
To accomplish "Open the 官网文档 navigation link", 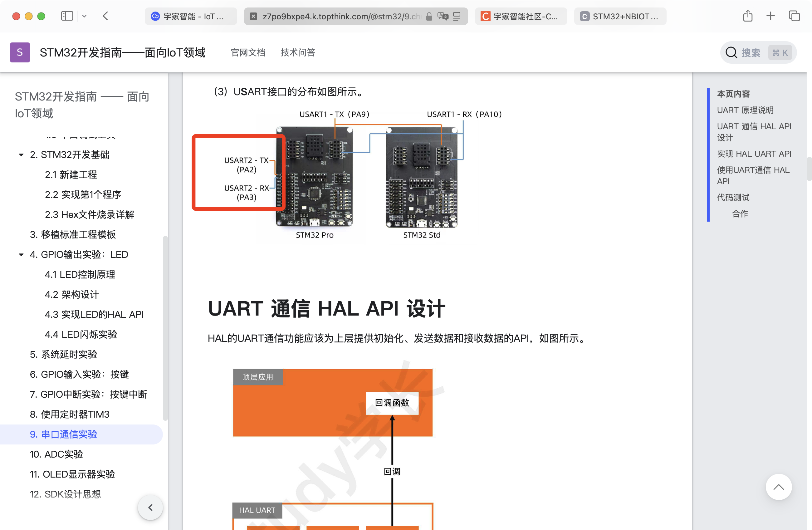I will tap(248, 52).
